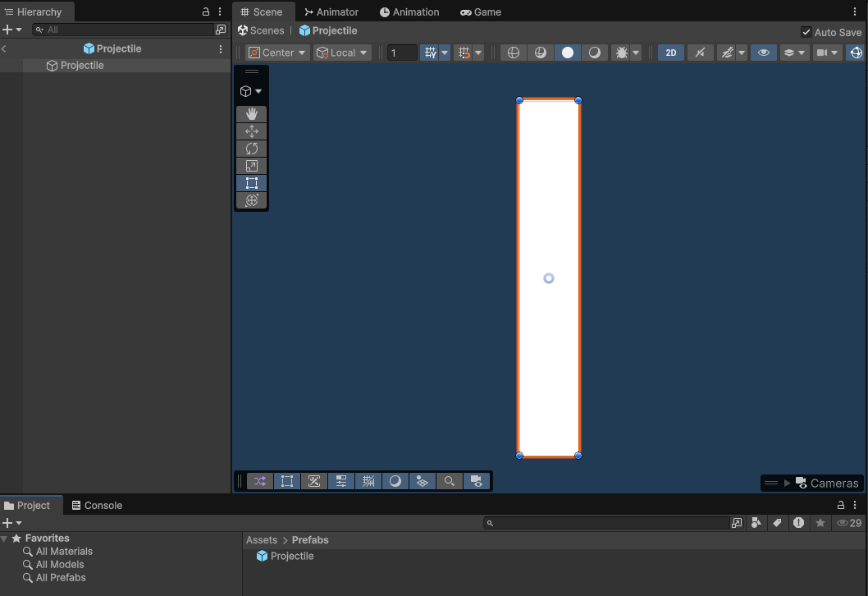Click the grid snapping increment icon
Image resolution: width=868 pixels, height=596 pixels.
click(x=464, y=53)
